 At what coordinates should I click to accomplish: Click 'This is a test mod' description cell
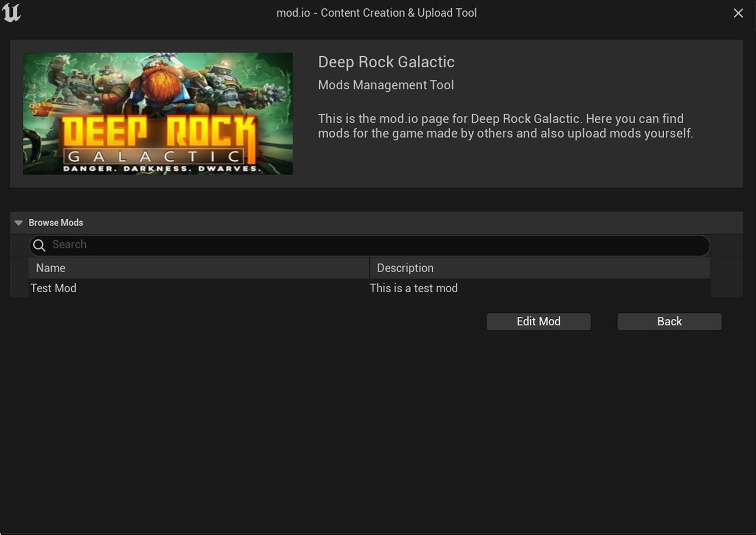414,288
